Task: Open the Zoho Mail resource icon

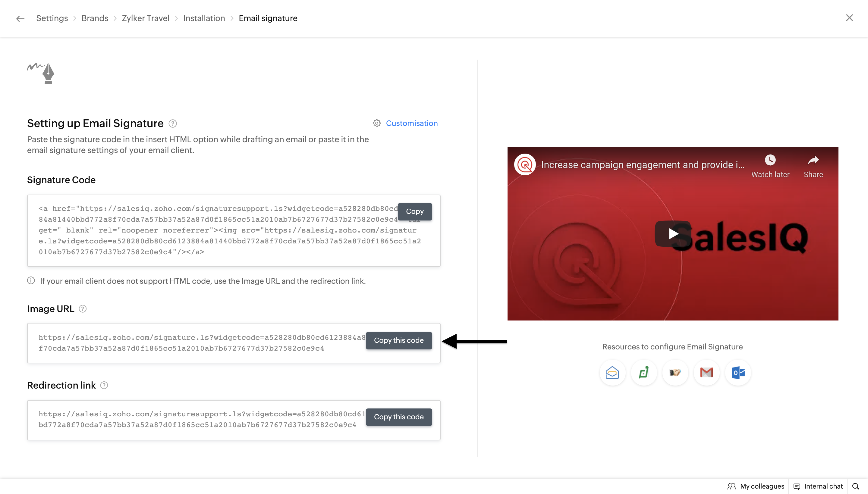Action: [x=612, y=373]
